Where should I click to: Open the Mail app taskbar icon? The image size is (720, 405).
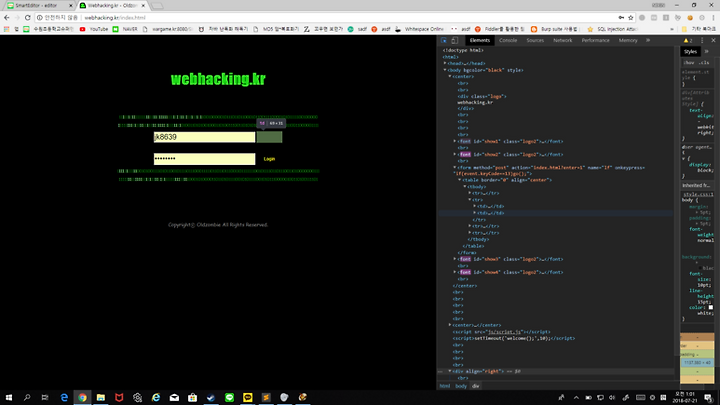coord(174,397)
